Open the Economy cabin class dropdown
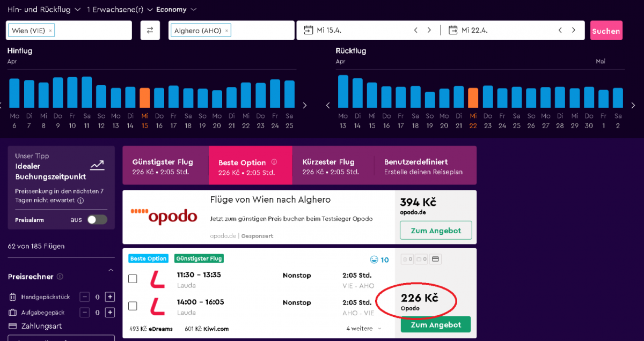Screen dimensions: 644x341 tap(177, 10)
